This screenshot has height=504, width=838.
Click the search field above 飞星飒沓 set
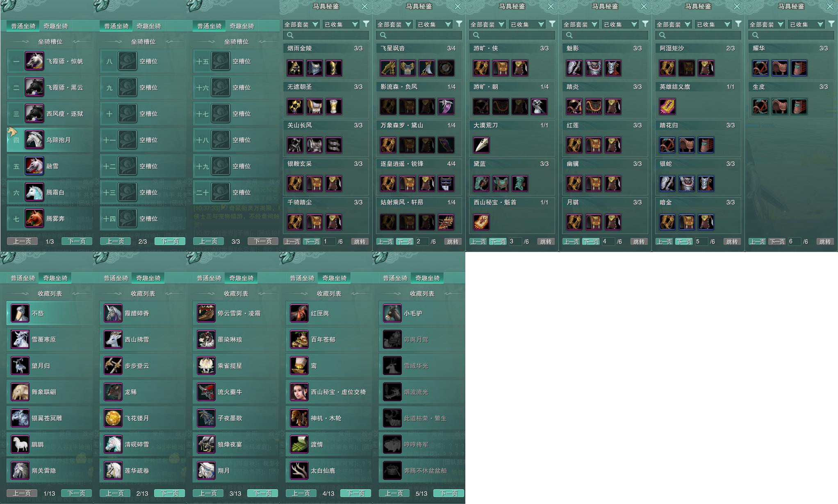pyautogui.click(x=419, y=35)
